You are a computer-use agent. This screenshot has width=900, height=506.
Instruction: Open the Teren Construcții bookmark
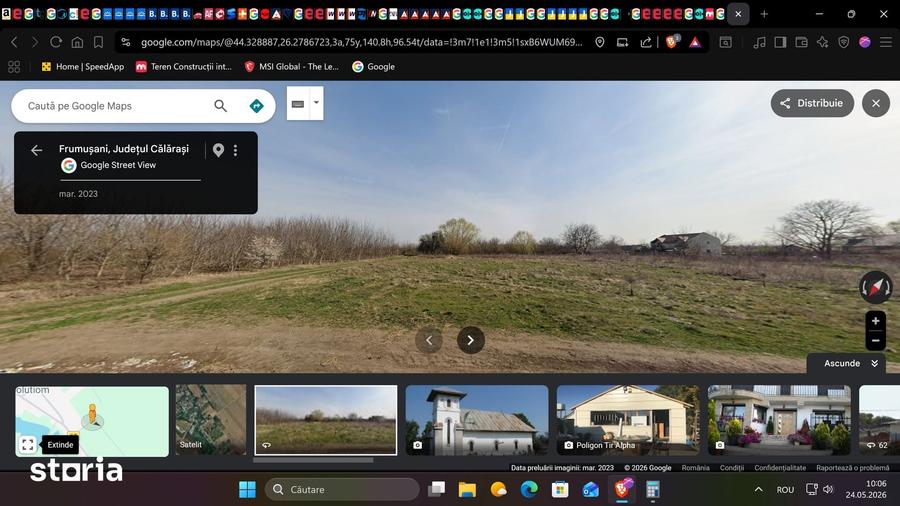tap(184, 67)
